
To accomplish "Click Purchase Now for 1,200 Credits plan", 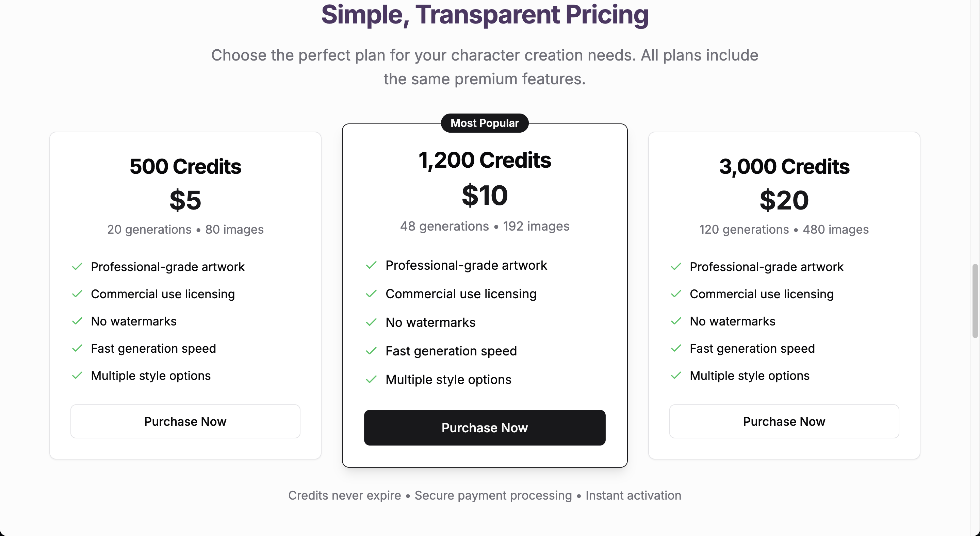I will [484, 428].
